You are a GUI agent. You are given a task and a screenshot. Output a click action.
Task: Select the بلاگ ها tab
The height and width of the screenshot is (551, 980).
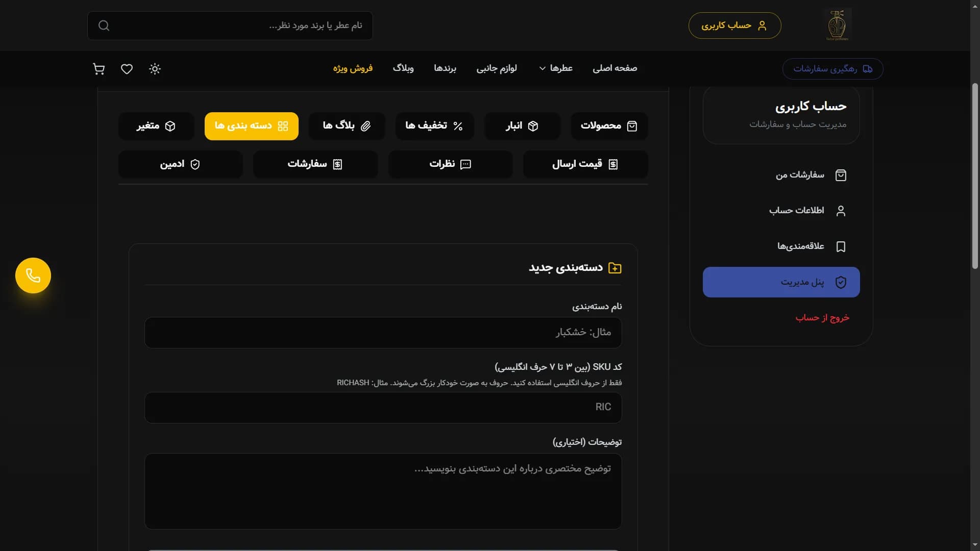(x=347, y=126)
